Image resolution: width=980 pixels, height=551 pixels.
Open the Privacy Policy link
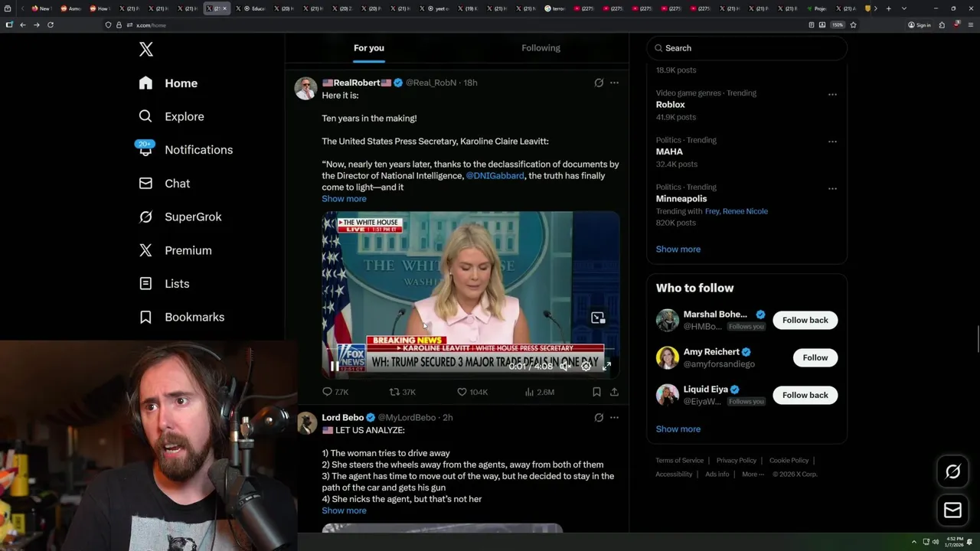(737, 461)
